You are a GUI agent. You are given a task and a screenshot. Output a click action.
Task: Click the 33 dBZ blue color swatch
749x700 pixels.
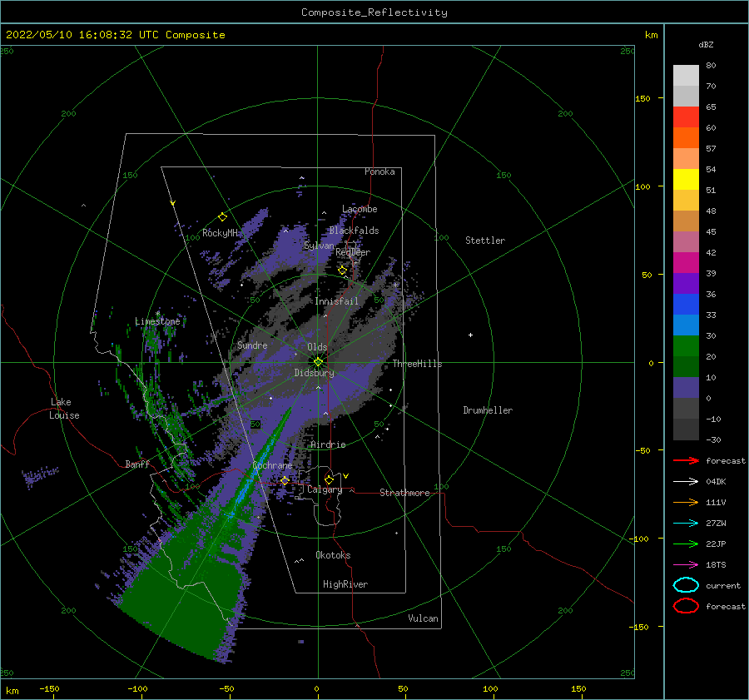click(686, 304)
